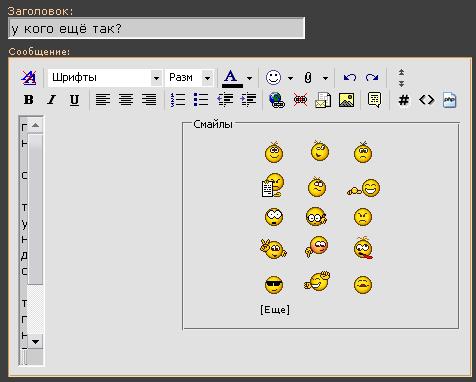
Task: Redo the last edit
Action: [x=372, y=78]
